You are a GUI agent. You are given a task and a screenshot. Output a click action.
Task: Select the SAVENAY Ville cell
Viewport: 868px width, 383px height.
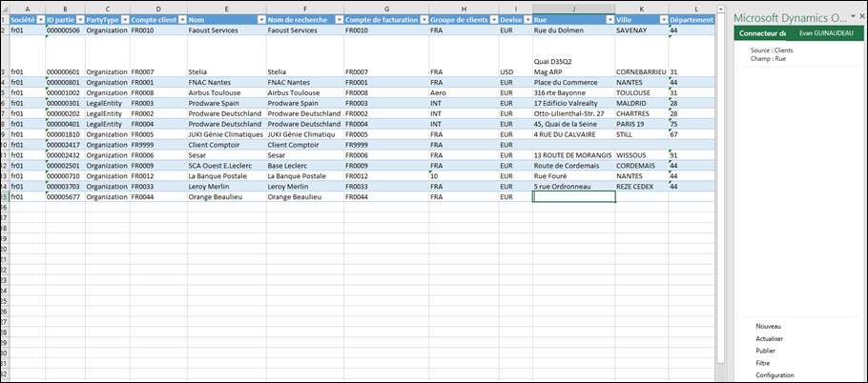[642, 30]
